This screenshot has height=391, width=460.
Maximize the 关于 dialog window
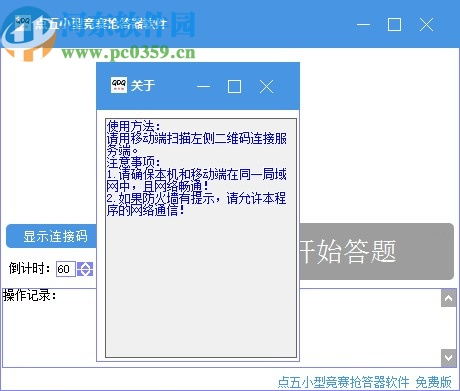tap(234, 87)
